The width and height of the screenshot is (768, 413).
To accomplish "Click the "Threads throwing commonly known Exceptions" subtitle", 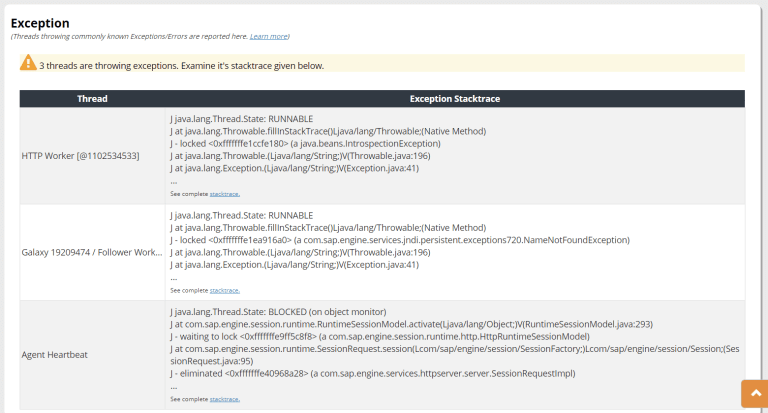I will click(x=129, y=36).
